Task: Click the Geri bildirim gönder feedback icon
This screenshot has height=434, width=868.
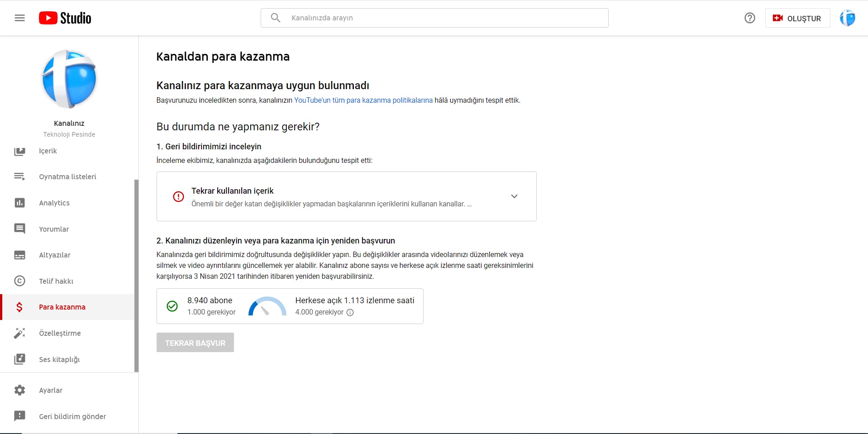Action: [19, 416]
